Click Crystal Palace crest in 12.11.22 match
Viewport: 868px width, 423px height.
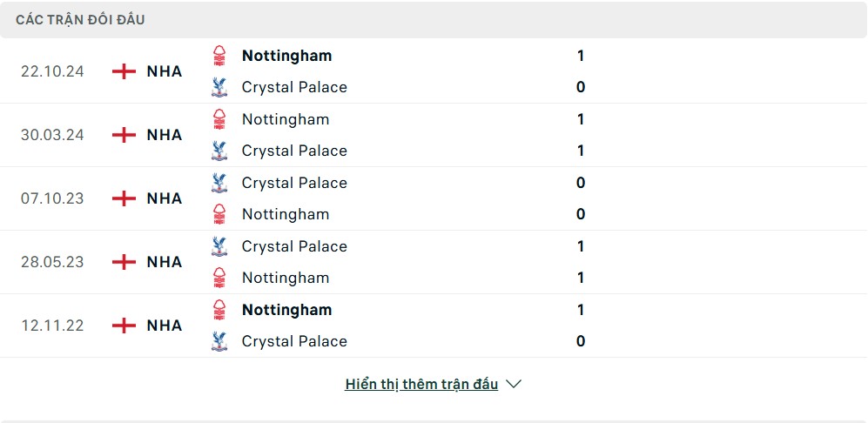coord(219,341)
